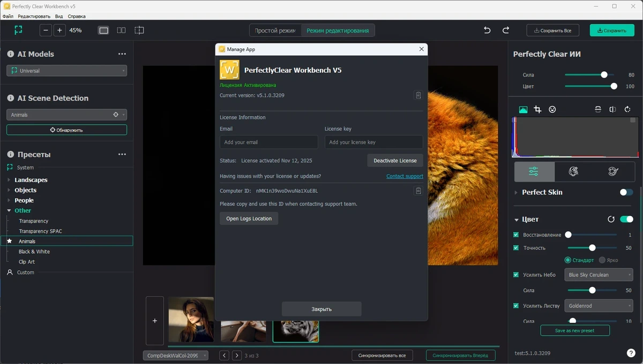
Task: Open Справка menu
Action: (77, 17)
